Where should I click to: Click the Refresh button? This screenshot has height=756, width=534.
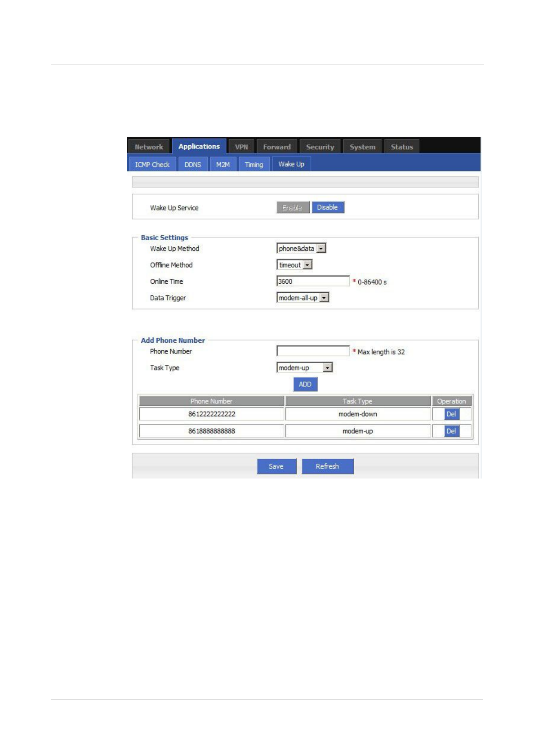(x=328, y=466)
